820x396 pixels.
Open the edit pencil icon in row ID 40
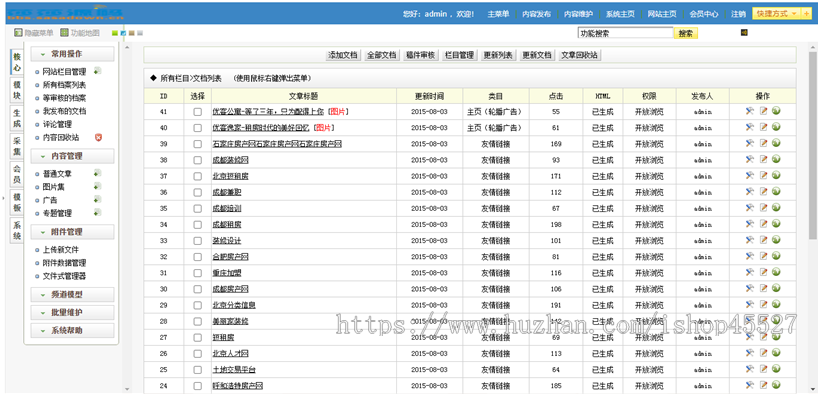coord(763,127)
